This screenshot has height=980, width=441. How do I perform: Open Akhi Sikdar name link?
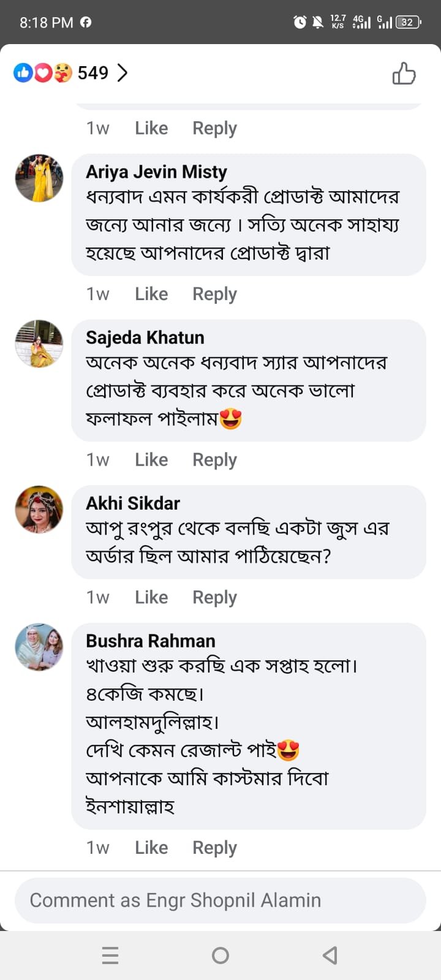133,503
